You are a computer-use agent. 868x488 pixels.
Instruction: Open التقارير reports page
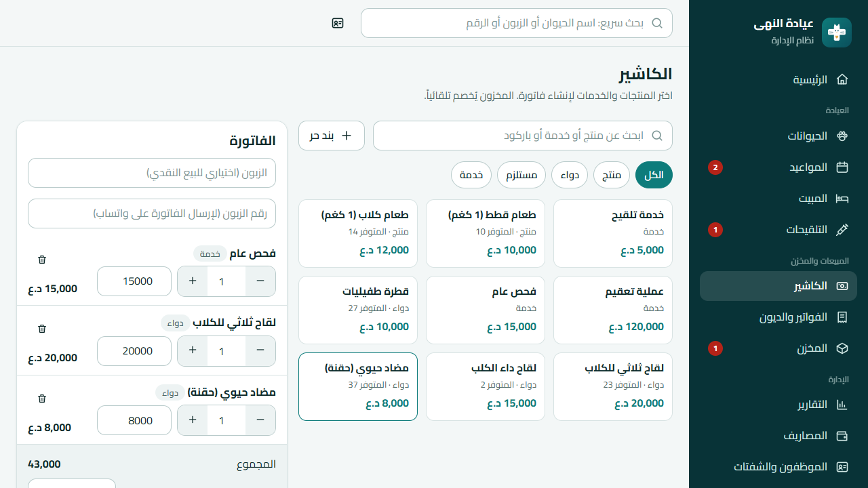point(778,405)
